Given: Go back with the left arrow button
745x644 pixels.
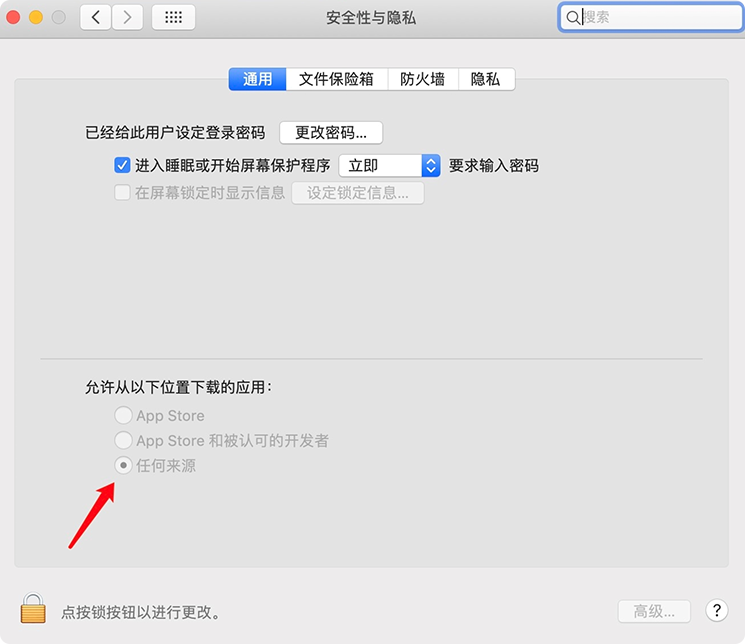Looking at the screenshot, I should click(96, 18).
